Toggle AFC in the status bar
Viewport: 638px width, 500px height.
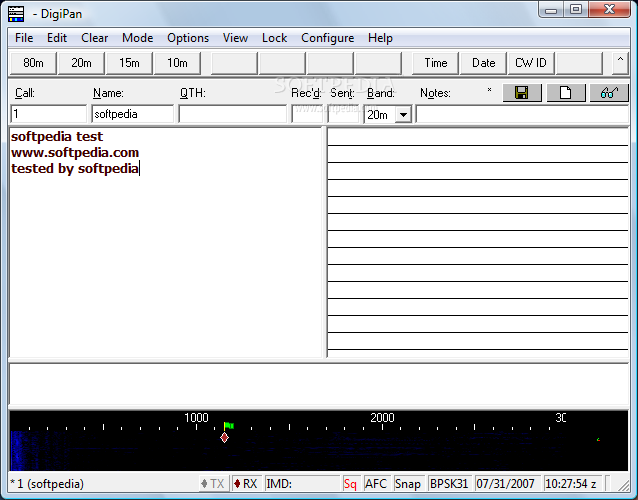point(376,484)
